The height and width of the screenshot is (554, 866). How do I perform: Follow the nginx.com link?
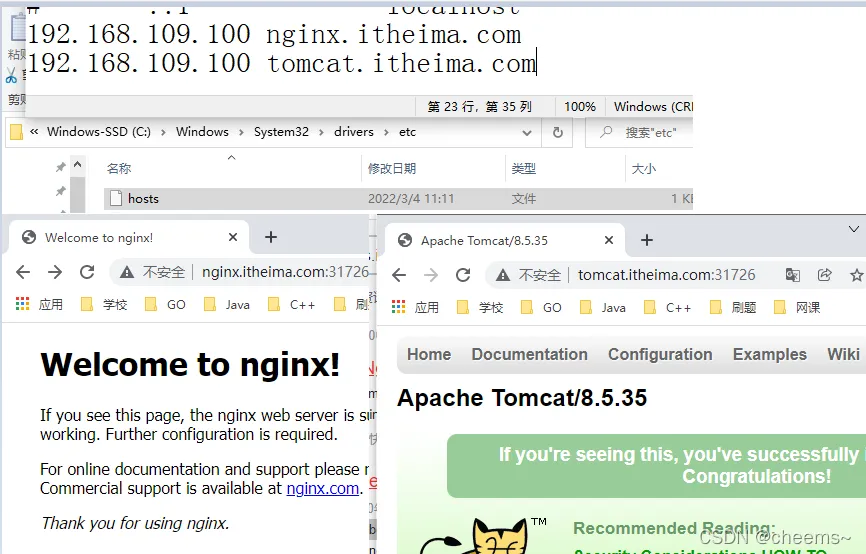coord(323,489)
